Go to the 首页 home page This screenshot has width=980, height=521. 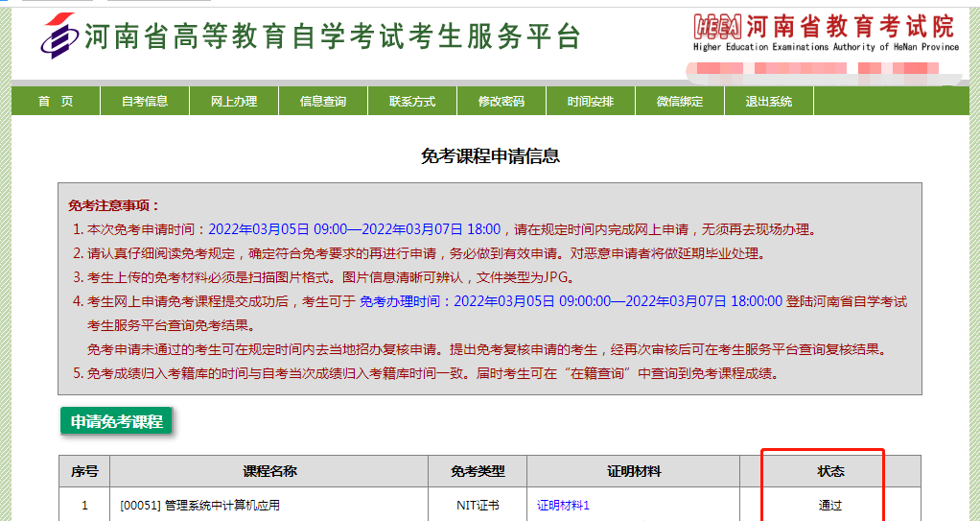pos(56,102)
